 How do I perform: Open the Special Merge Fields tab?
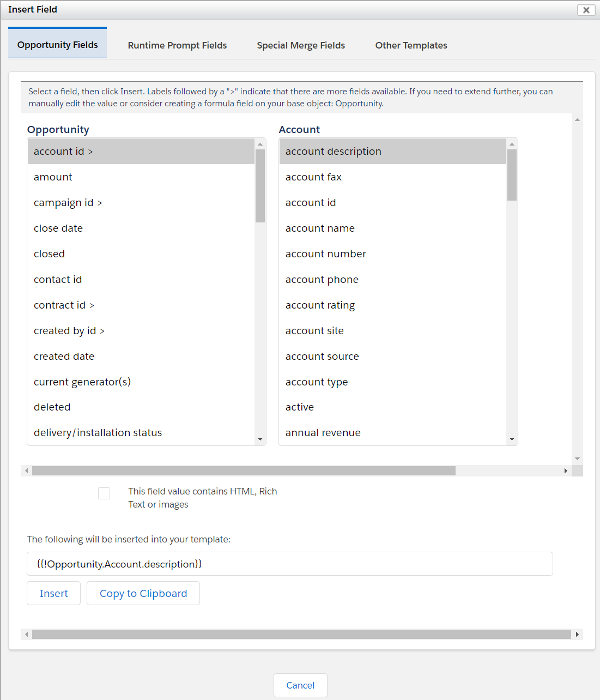tap(301, 45)
